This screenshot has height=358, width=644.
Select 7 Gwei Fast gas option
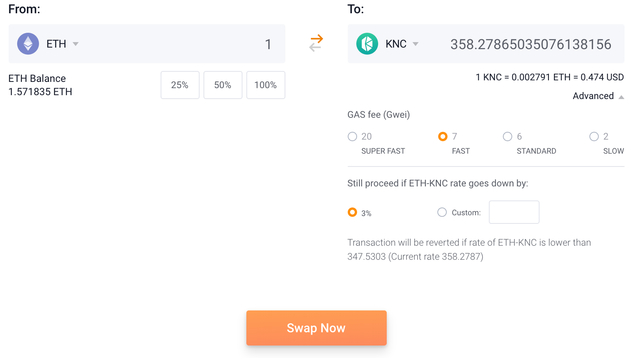tap(443, 136)
